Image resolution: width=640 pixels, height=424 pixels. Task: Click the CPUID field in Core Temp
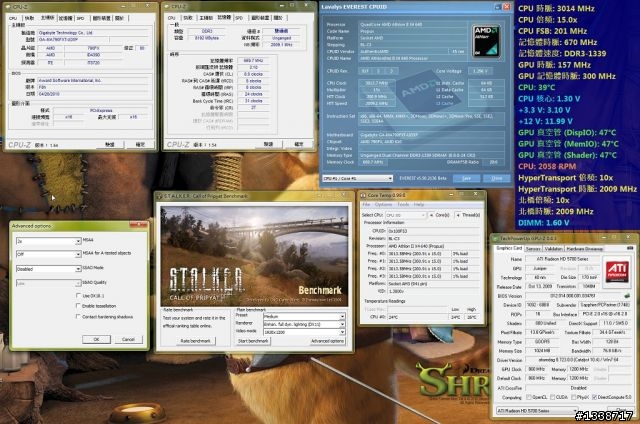click(435, 231)
